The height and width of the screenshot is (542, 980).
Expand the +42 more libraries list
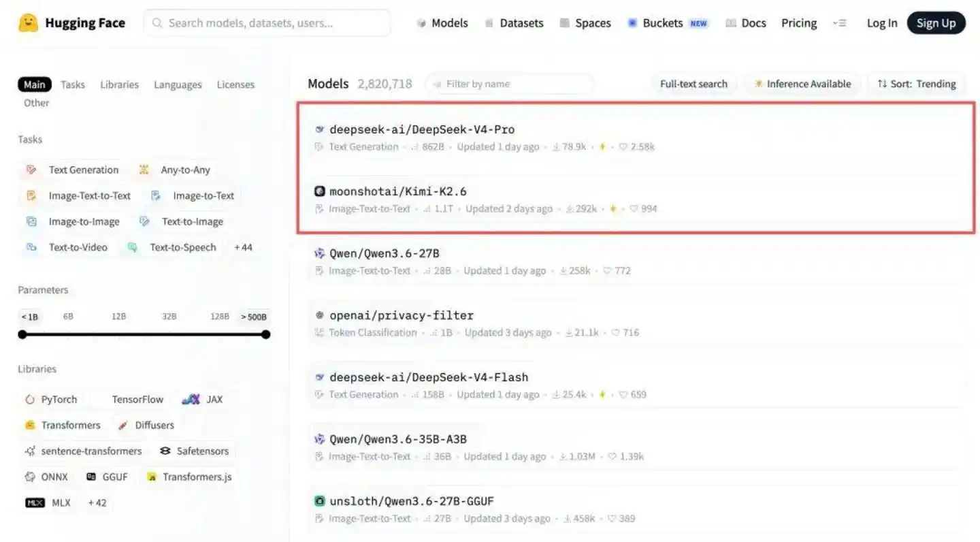coord(97,503)
